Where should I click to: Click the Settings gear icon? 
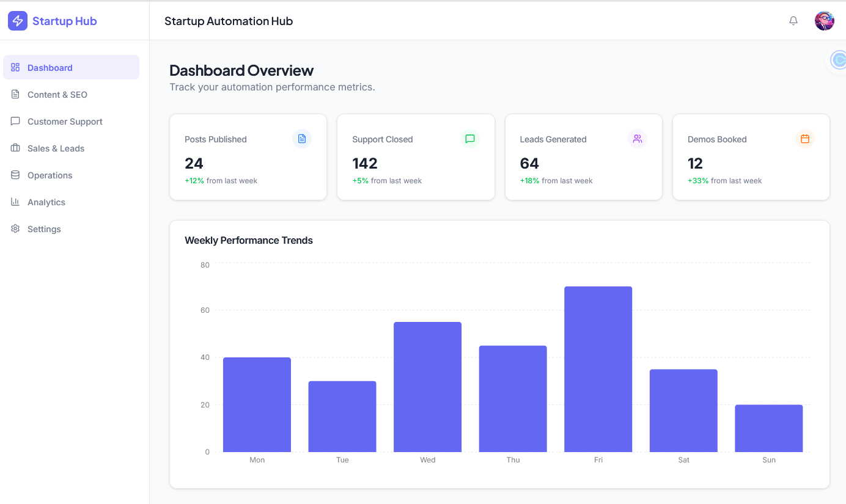pyautogui.click(x=15, y=228)
